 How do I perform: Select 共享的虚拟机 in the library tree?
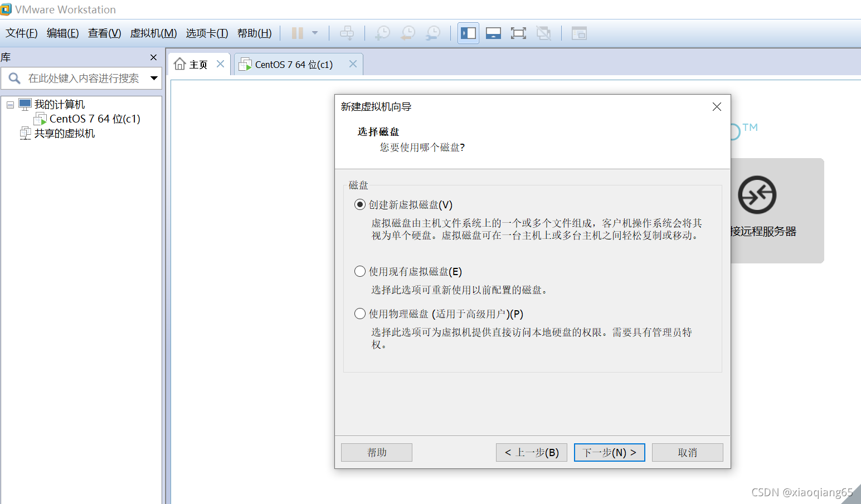(x=65, y=134)
